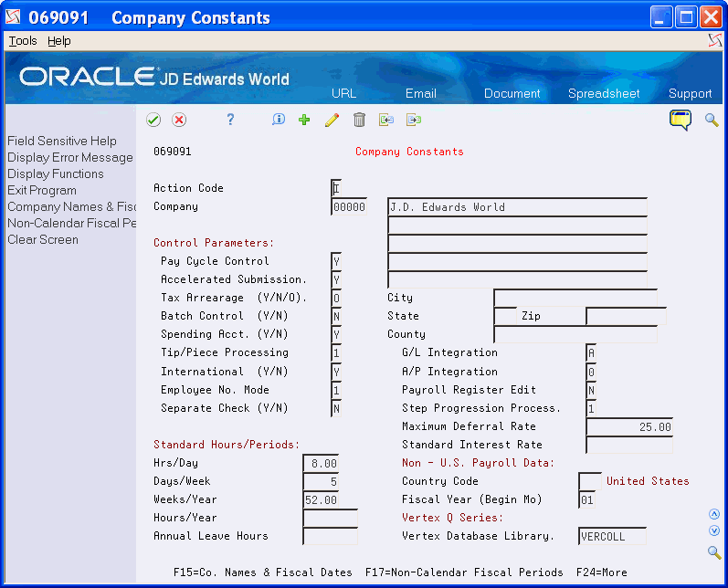Click the J.D. Edwards World name field
The width and height of the screenshot is (728, 588).
517,207
